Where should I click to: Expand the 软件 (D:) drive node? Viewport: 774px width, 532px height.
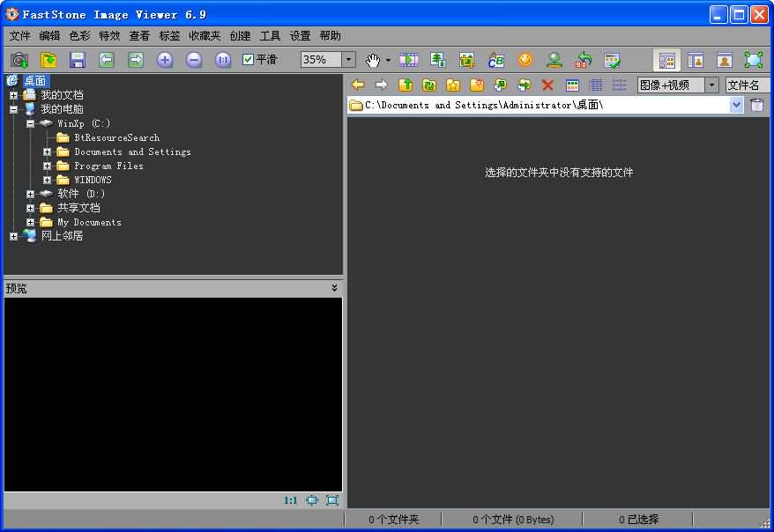click(x=31, y=194)
